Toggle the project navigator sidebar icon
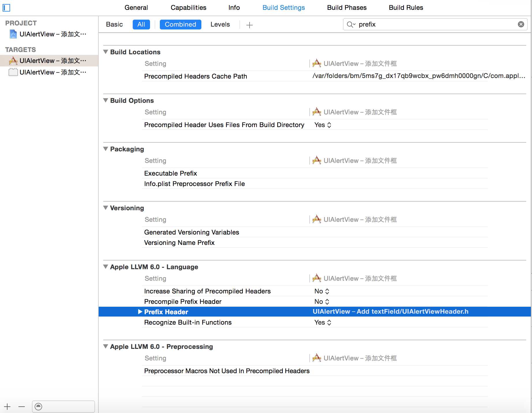Image resolution: width=532 pixels, height=413 pixels. point(6,8)
